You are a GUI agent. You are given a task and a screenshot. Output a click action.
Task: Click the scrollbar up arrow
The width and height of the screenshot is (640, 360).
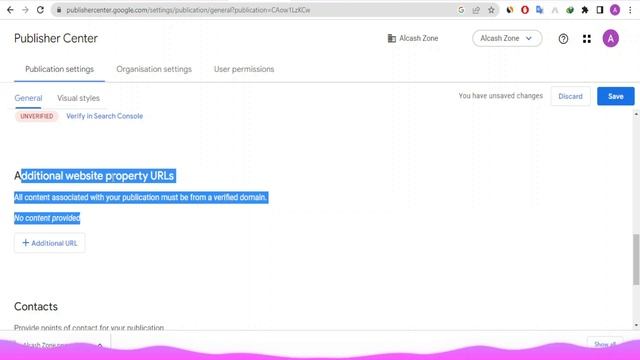coord(636,115)
